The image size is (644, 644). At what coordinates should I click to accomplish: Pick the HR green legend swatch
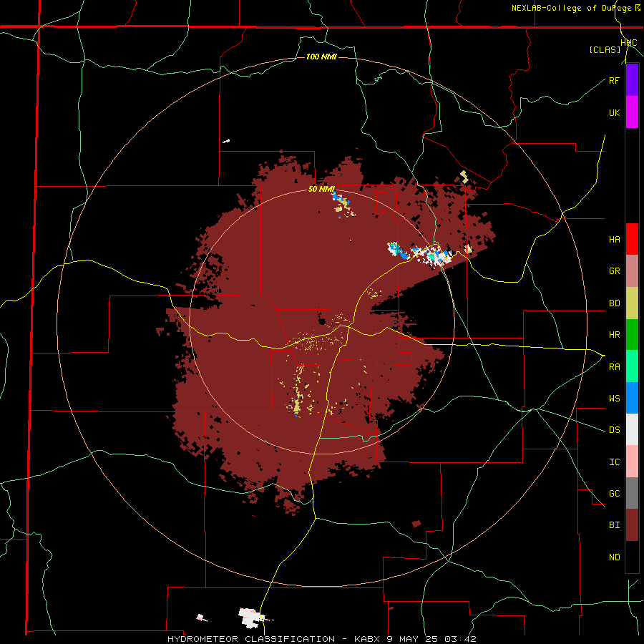click(632, 335)
